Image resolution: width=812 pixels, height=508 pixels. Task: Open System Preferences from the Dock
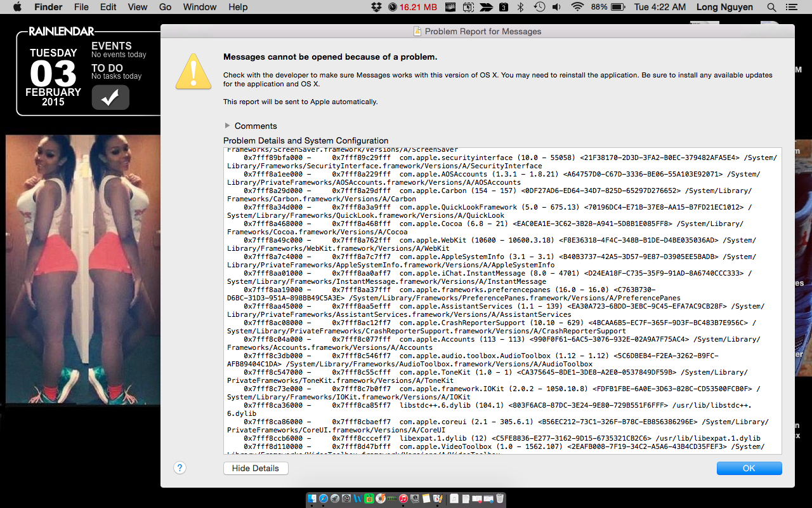point(346,498)
